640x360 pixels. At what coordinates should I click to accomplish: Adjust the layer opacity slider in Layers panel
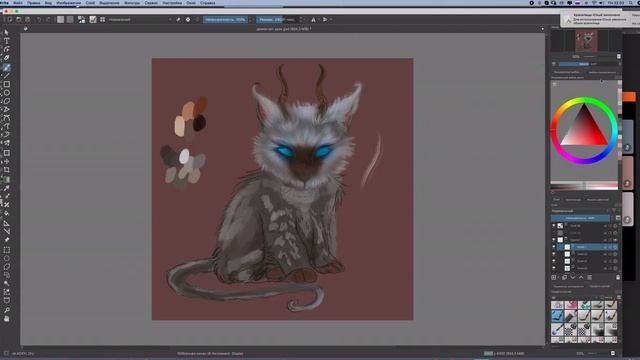tap(580, 218)
